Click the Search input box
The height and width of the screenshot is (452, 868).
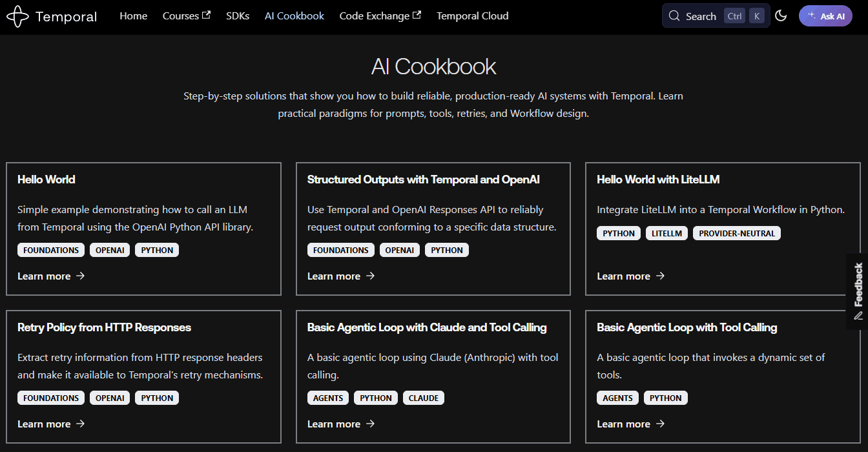[x=716, y=16]
